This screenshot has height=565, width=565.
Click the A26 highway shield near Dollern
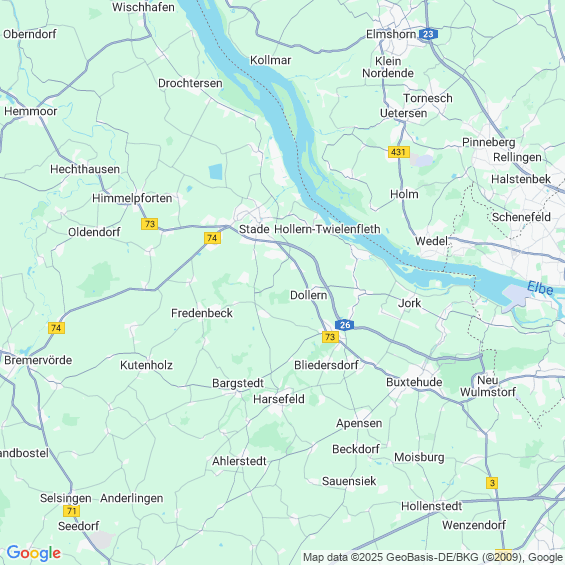tap(345, 325)
